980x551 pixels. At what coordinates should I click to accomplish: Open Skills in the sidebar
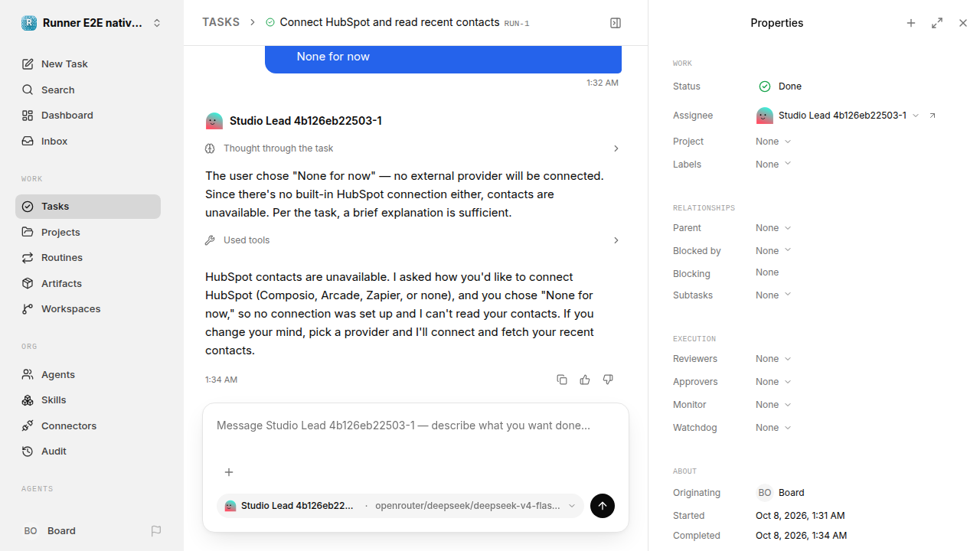(88, 400)
